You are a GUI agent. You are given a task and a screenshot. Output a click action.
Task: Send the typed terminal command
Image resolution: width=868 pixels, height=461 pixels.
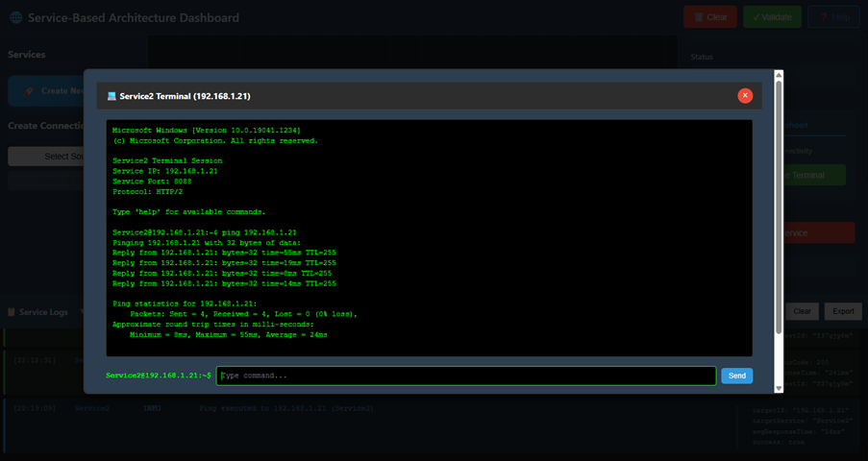tap(737, 376)
